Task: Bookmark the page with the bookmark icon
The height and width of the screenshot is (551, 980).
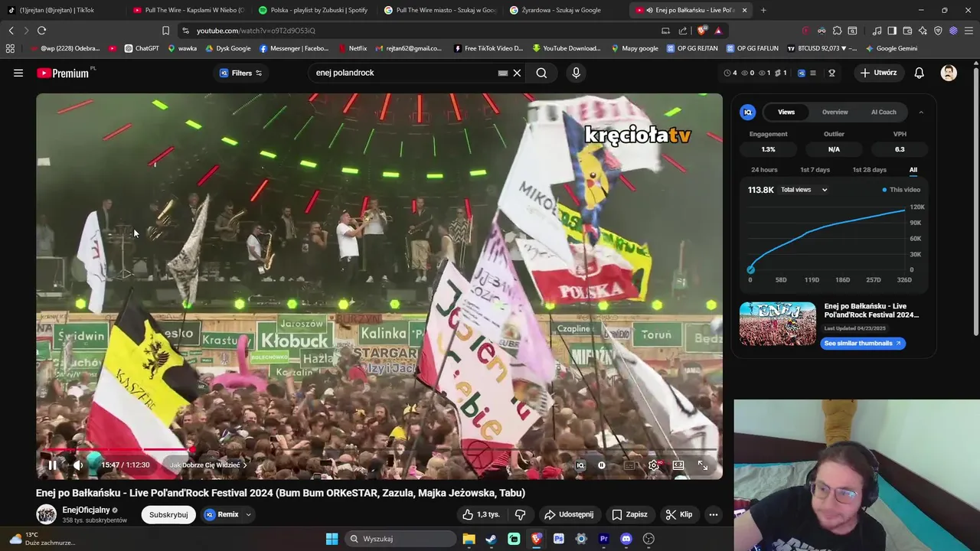Action: [x=165, y=31]
